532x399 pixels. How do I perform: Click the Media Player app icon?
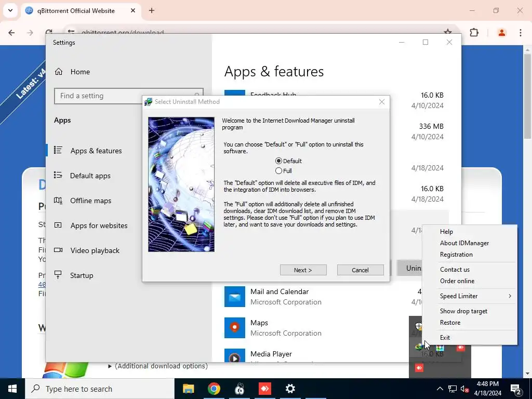(234, 355)
